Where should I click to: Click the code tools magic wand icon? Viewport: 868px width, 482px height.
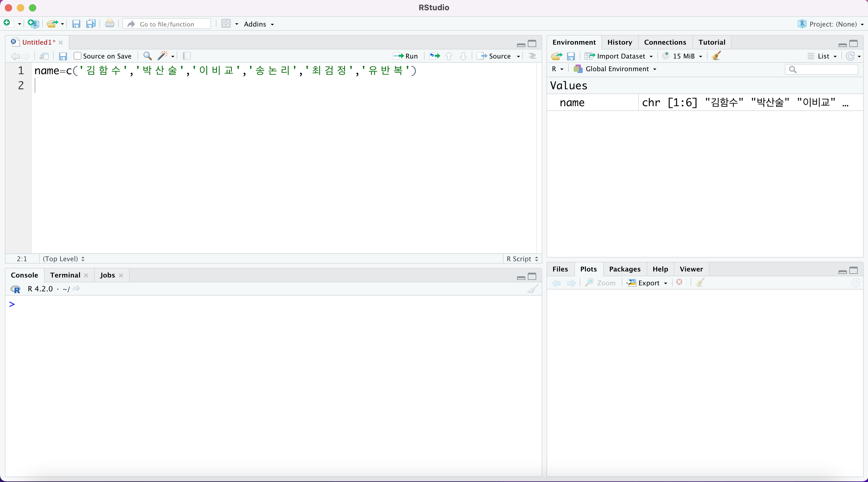pos(163,56)
